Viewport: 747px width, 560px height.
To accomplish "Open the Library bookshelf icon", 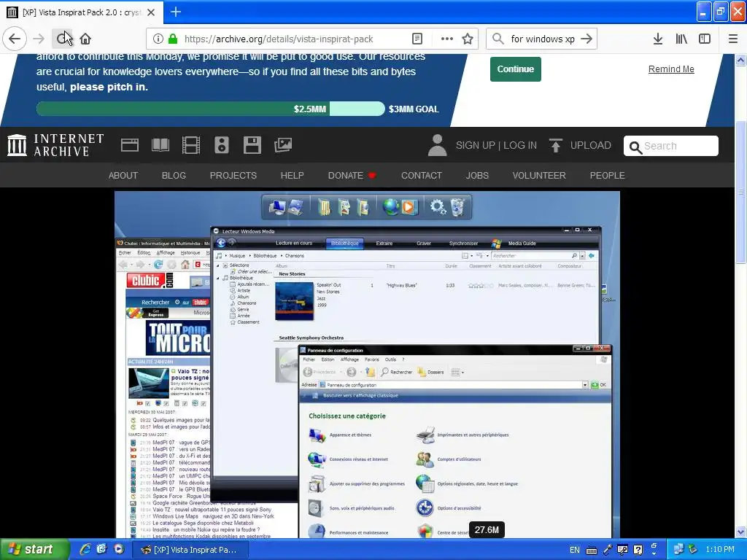I will pyautogui.click(x=681, y=39).
